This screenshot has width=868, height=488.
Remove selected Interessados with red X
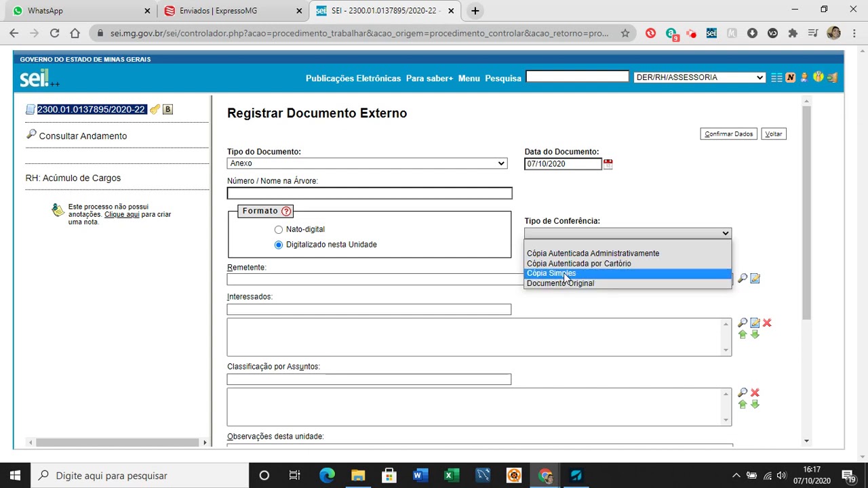click(767, 323)
